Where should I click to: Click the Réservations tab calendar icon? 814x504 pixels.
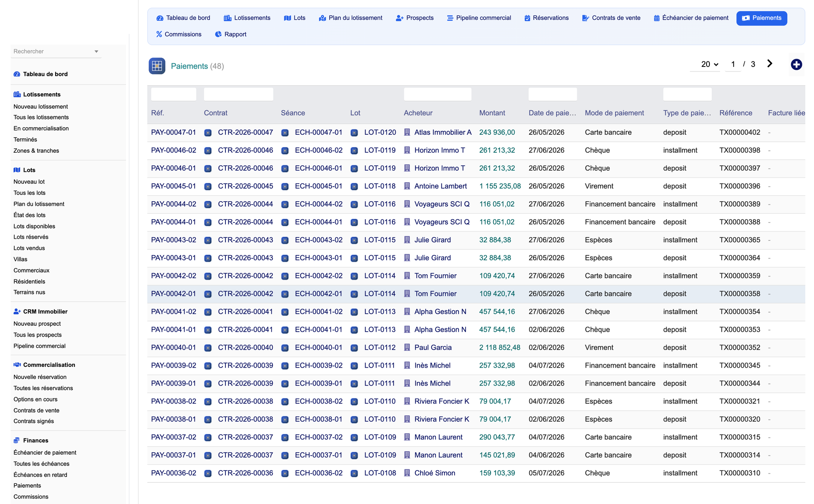[x=527, y=18]
